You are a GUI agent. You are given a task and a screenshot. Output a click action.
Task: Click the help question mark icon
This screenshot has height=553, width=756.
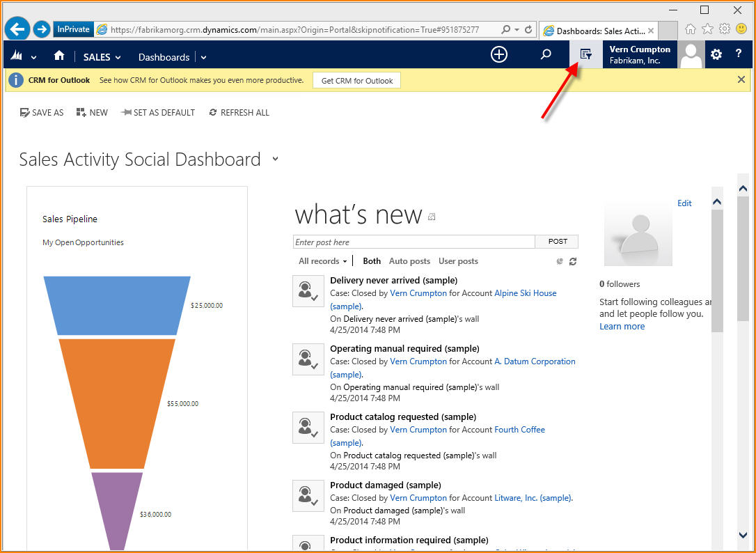[x=739, y=54]
